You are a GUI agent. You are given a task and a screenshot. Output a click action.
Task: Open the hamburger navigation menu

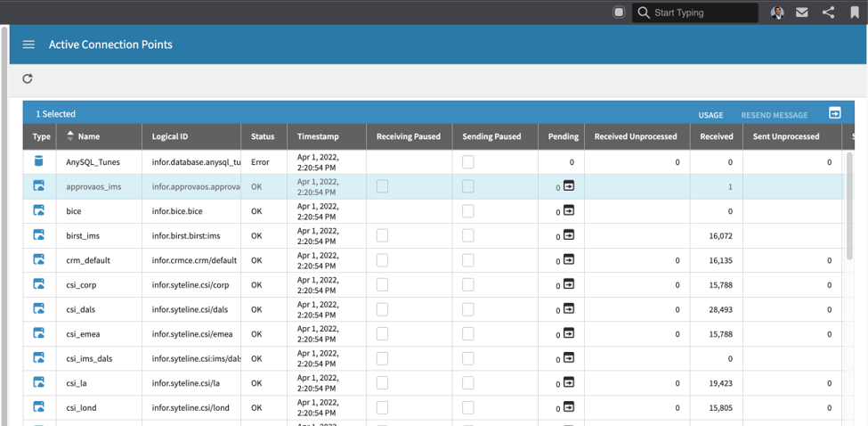(28, 45)
